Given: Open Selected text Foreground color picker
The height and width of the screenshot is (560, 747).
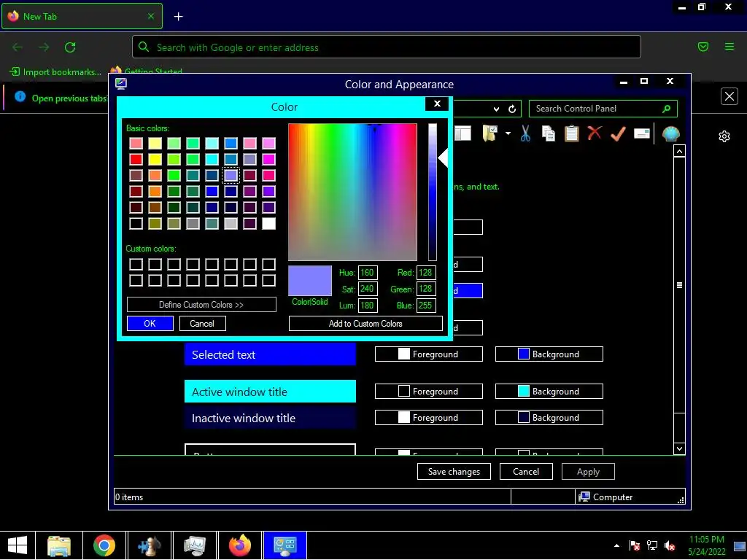Looking at the screenshot, I should point(429,354).
